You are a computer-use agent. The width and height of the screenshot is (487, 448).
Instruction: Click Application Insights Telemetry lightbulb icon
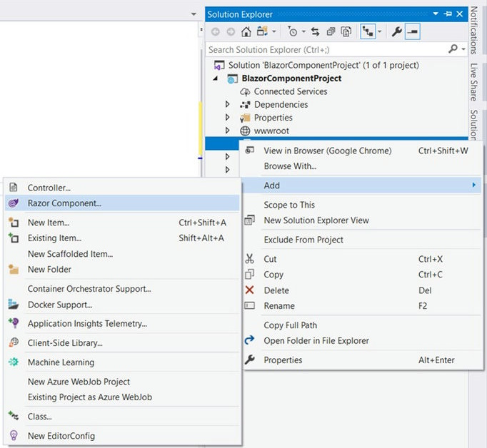(x=14, y=323)
